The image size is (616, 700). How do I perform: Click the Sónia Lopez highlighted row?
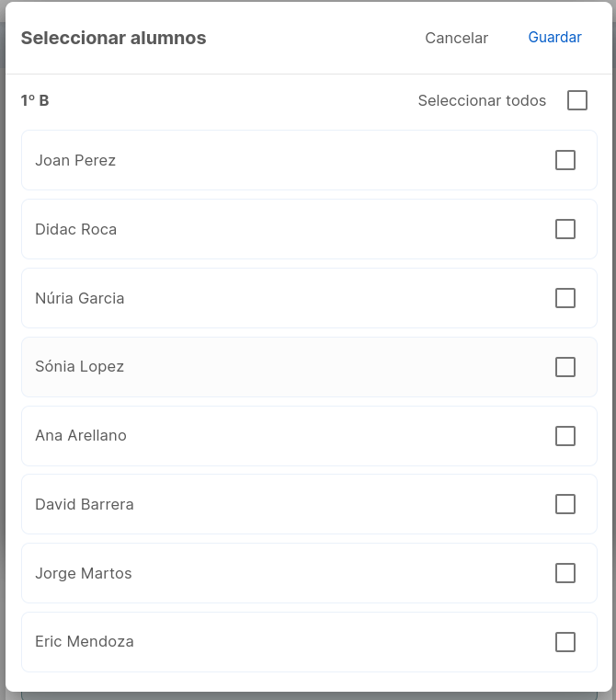[x=309, y=367]
